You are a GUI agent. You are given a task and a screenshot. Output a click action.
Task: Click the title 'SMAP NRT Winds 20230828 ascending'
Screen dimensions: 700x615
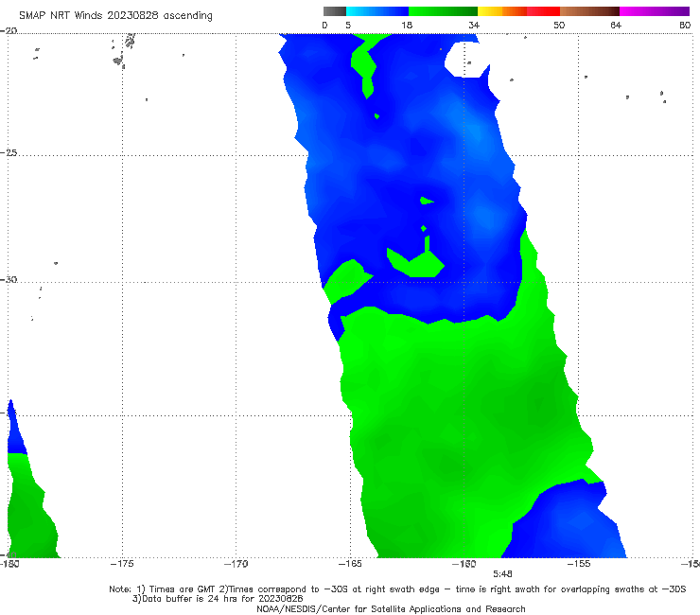coord(115,16)
